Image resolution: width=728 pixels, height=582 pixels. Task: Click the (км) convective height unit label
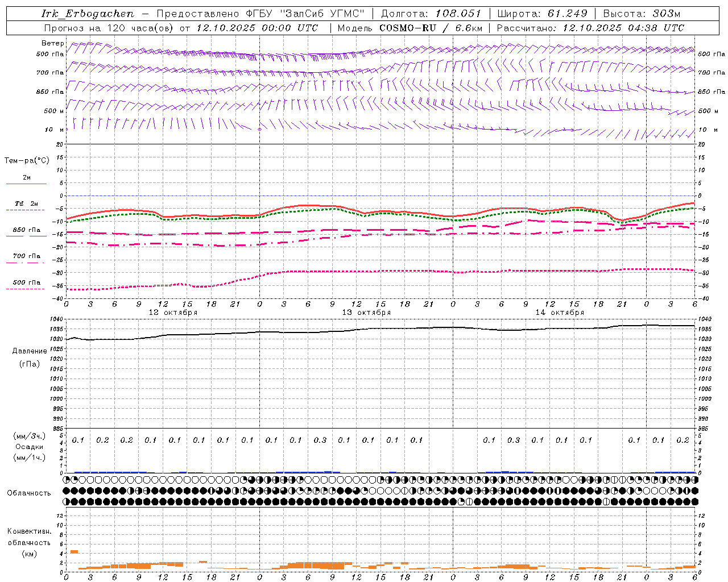tap(29, 554)
